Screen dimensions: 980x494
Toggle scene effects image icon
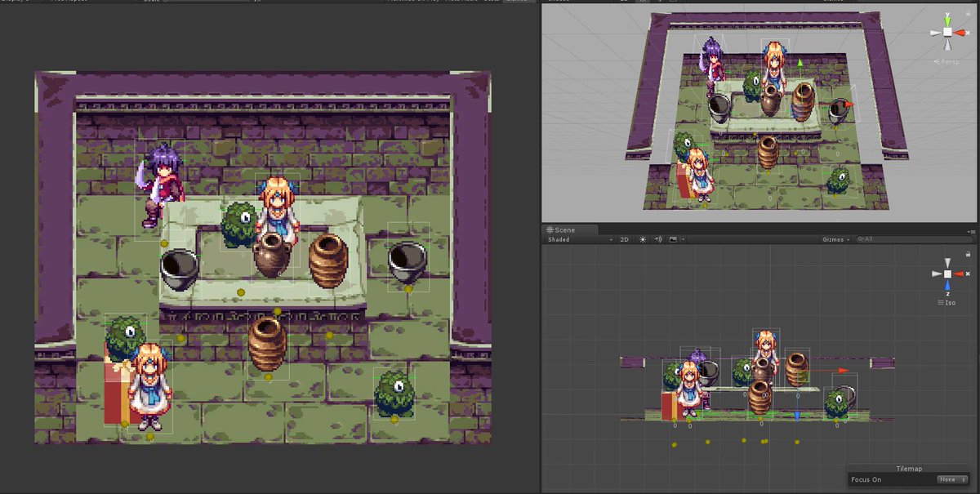673,240
